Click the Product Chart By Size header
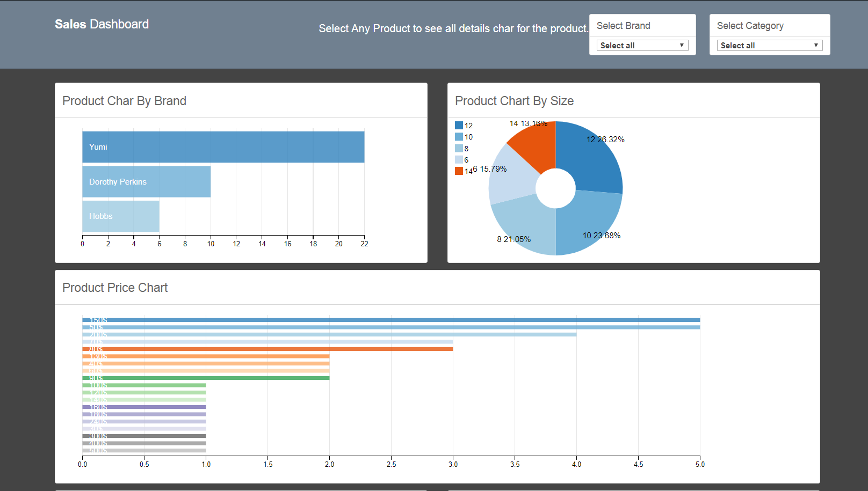 (x=514, y=101)
